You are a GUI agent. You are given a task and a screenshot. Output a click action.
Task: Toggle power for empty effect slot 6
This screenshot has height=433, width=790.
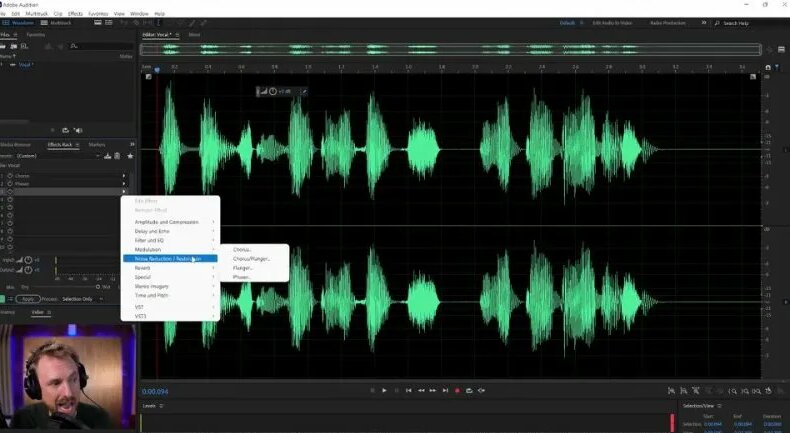(x=10, y=216)
